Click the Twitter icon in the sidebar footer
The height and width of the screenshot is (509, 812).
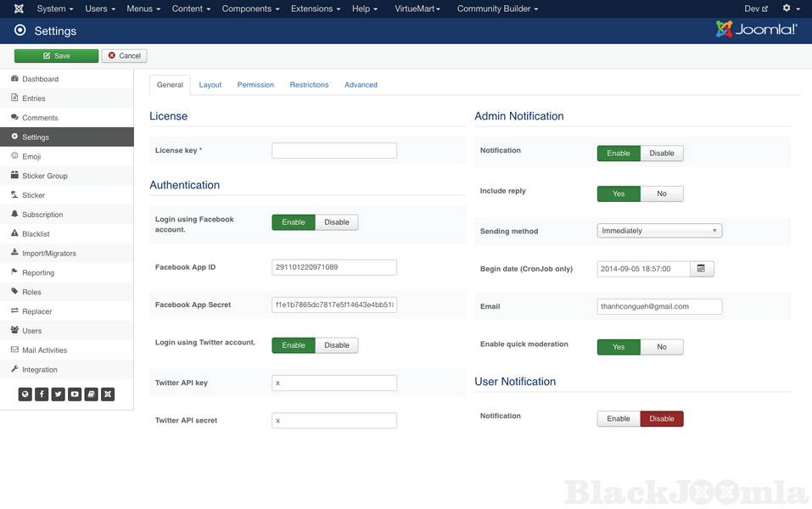tap(58, 394)
